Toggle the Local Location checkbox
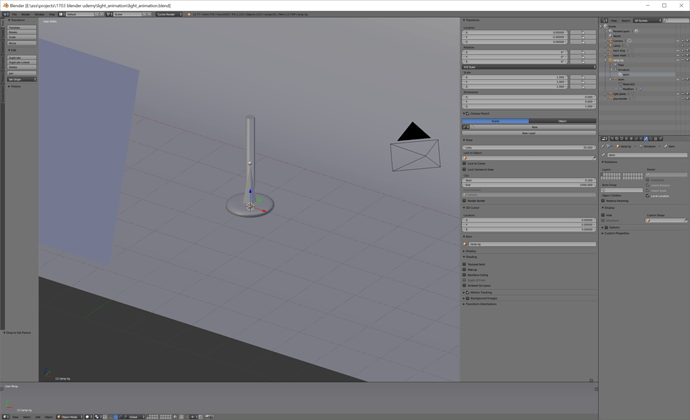The height and width of the screenshot is (420, 690). 648,196
